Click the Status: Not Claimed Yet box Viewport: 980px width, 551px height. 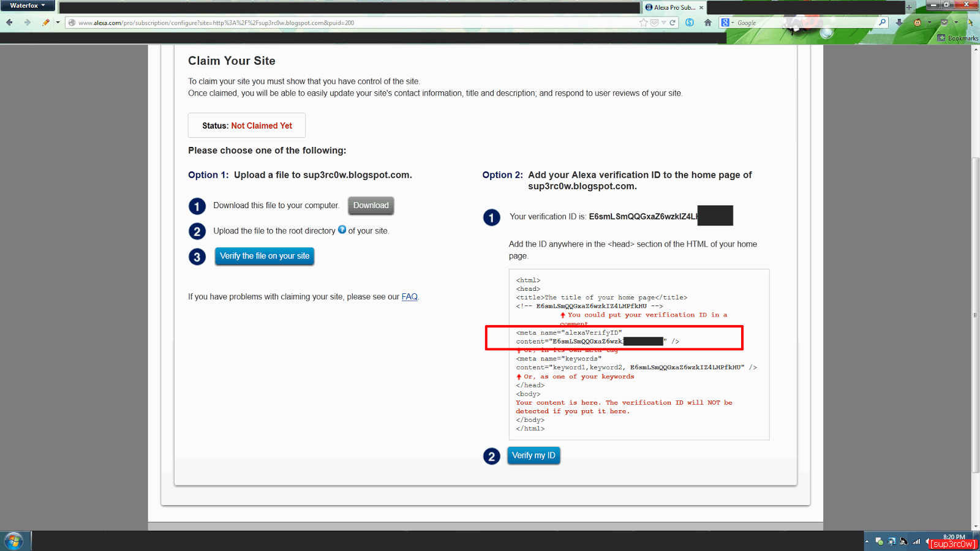click(247, 126)
